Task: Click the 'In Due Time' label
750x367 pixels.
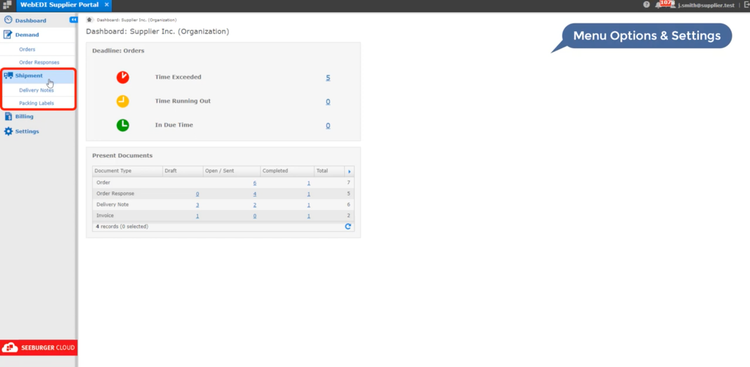Action: click(174, 125)
